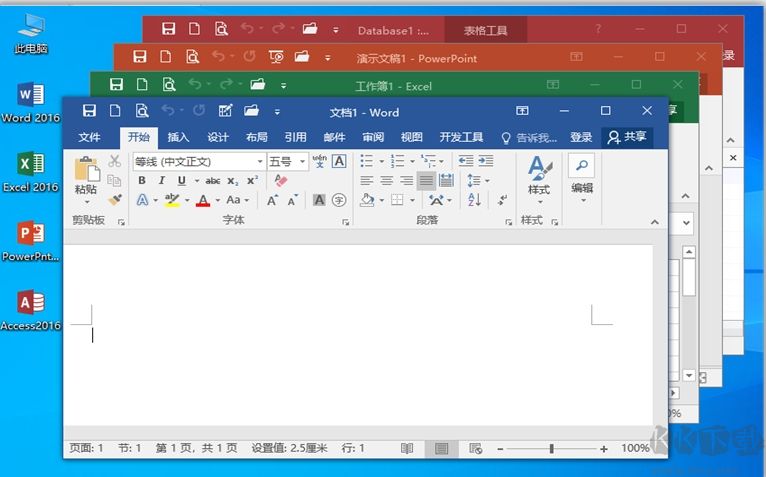Open PowerPoint desktop shortcut
This screenshot has width=766, height=477.
31,241
